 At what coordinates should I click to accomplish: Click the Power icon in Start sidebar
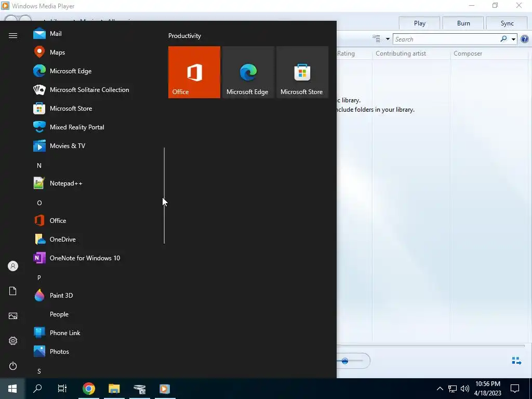click(x=13, y=366)
